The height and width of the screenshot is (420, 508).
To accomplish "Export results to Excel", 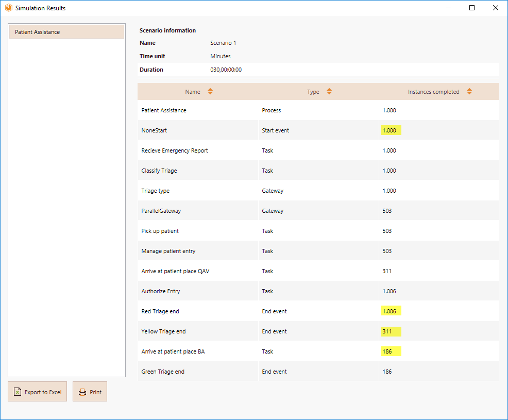I will (37, 392).
